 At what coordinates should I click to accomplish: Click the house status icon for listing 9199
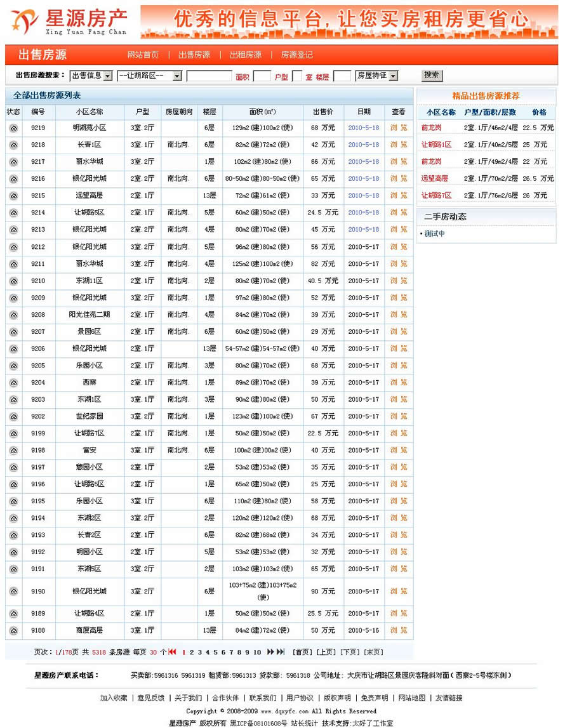coord(13,434)
